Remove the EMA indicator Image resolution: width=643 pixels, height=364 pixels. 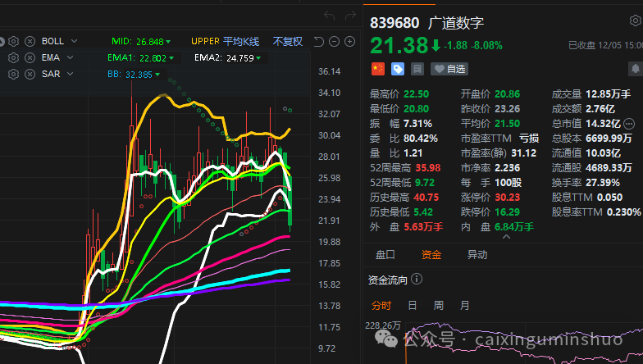[x=30, y=57]
